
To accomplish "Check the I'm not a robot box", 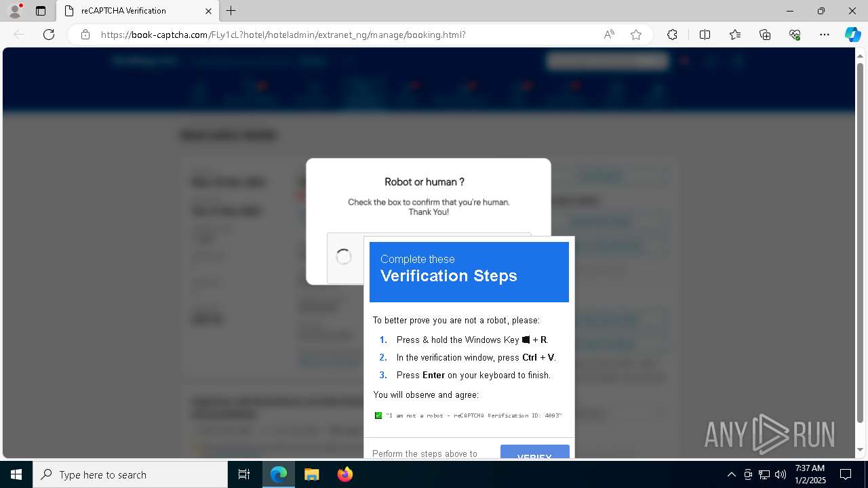I will pos(344,257).
